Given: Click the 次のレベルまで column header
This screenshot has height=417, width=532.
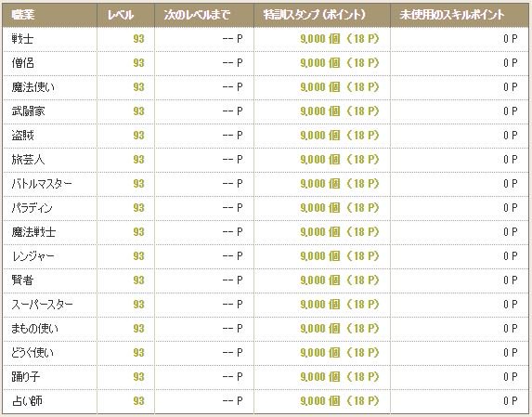Looking at the screenshot, I should point(197,15).
